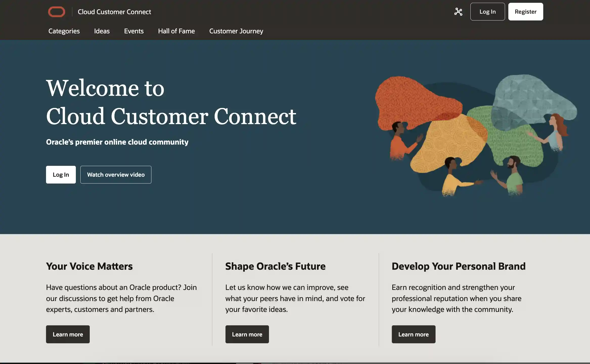The width and height of the screenshot is (590, 364).
Task: Click Learn more under Your Voice Matters
Action: click(68, 334)
